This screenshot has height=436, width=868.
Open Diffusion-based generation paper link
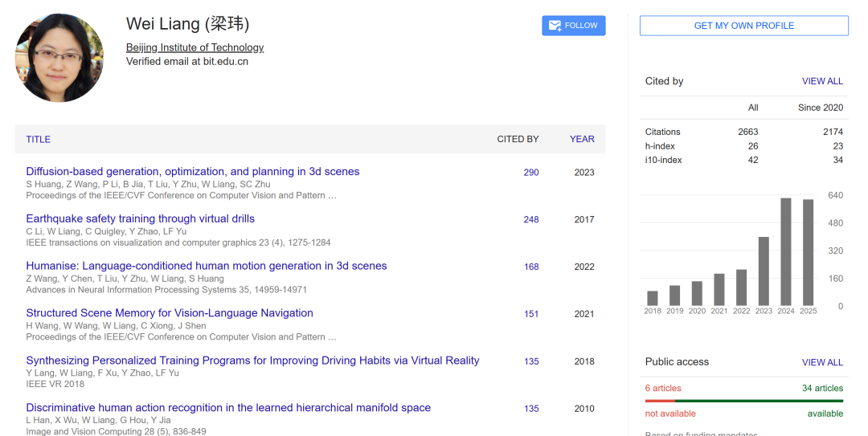tap(192, 171)
